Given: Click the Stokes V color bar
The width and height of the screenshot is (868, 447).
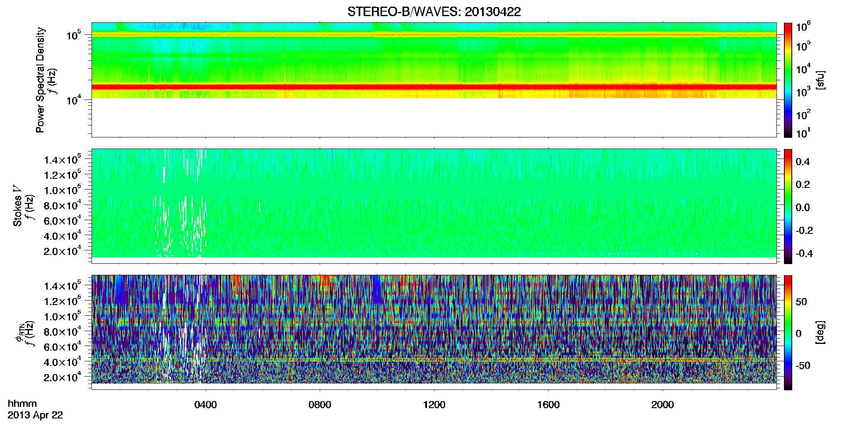Looking at the screenshot, I should click(788, 206).
